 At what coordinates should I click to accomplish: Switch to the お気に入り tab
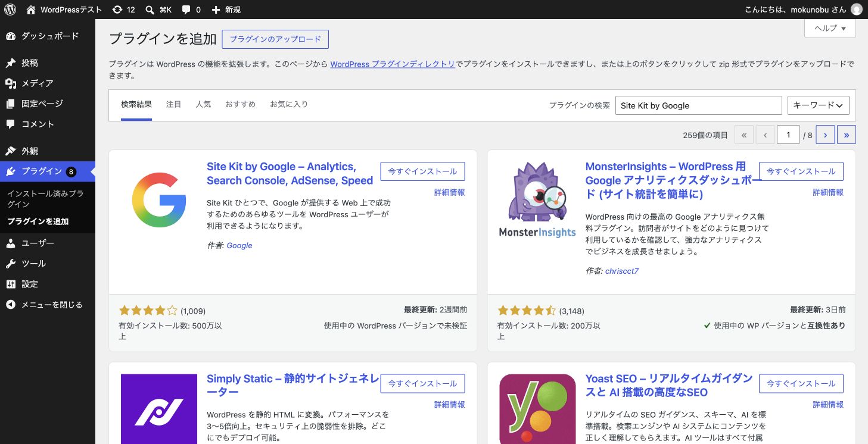289,104
